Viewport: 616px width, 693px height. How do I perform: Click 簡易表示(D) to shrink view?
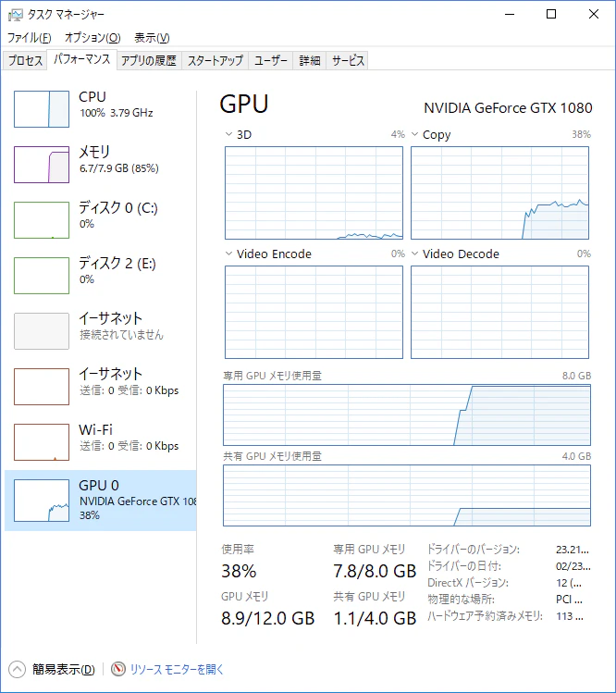[64, 669]
